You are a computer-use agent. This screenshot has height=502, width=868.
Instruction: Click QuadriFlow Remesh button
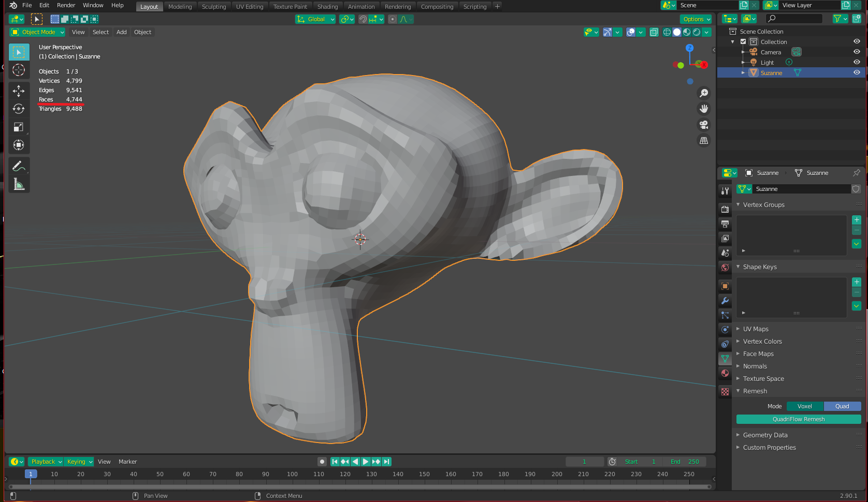coord(799,419)
